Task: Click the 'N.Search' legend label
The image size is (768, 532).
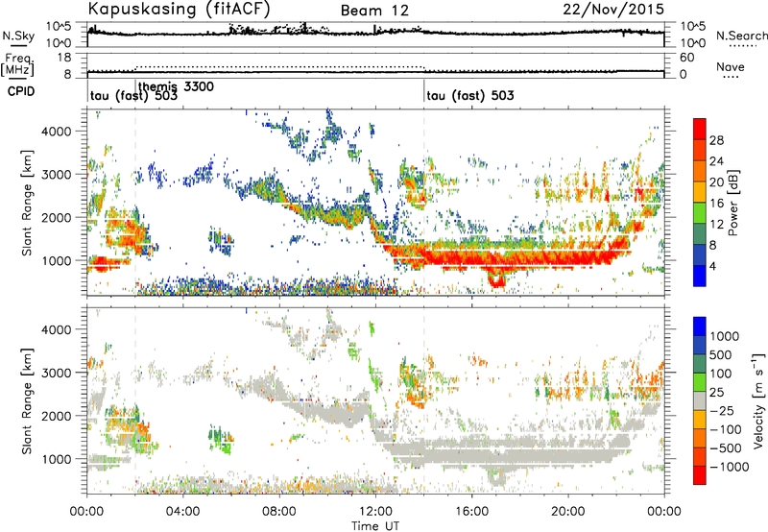Action: [741, 36]
